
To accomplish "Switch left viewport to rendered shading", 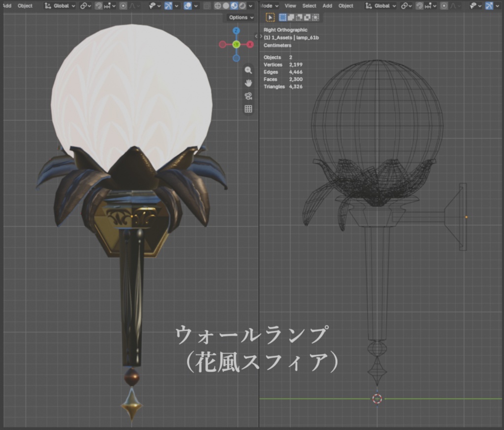I will click(242, 6).
